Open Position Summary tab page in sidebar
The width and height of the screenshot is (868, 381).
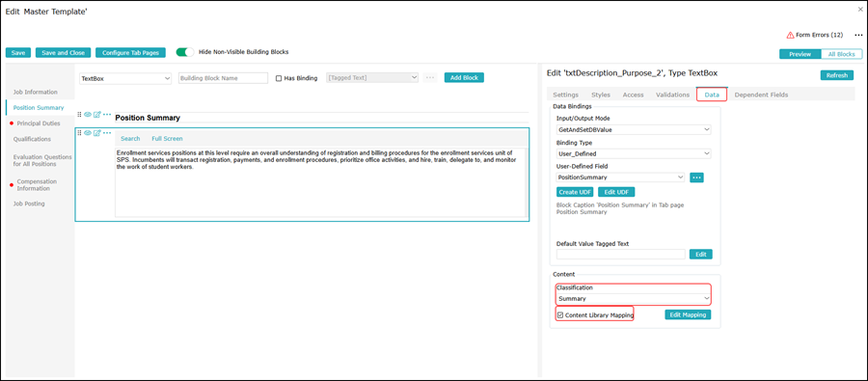click(39, 107)
